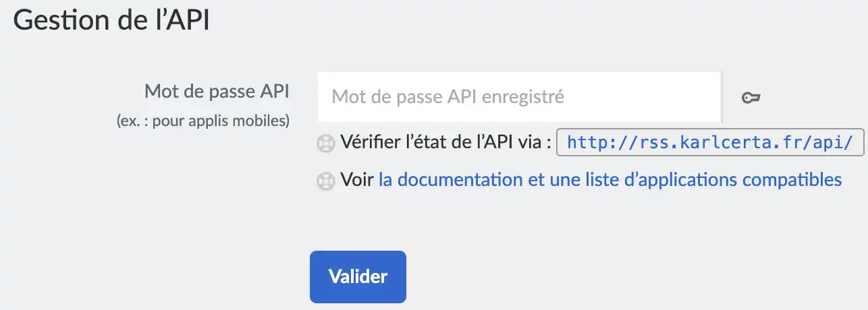Image resolution: width=868 pixels, height=310 pixels.
Task: Focus the Mot de passe API field
Action: point(519,97)
